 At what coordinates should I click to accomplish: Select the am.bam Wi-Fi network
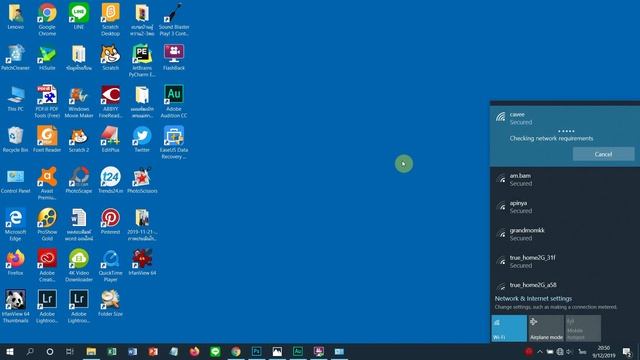565,180
